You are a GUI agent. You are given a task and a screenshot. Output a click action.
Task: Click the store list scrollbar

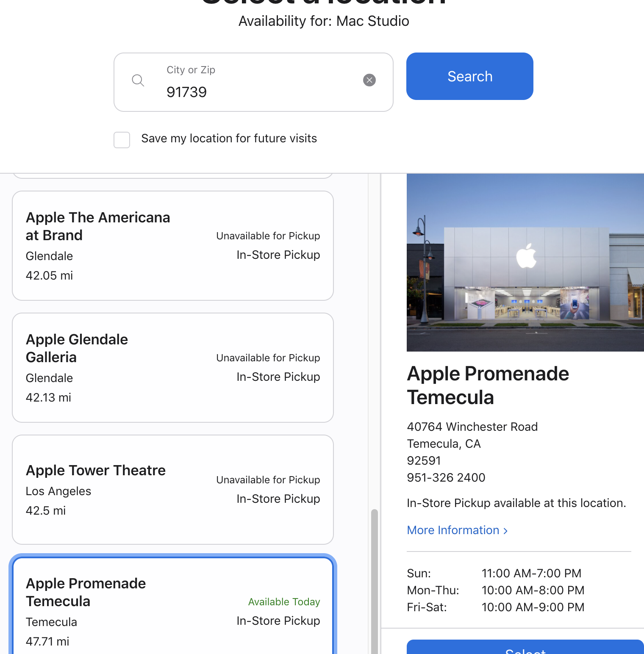click(x=374, y=581)
